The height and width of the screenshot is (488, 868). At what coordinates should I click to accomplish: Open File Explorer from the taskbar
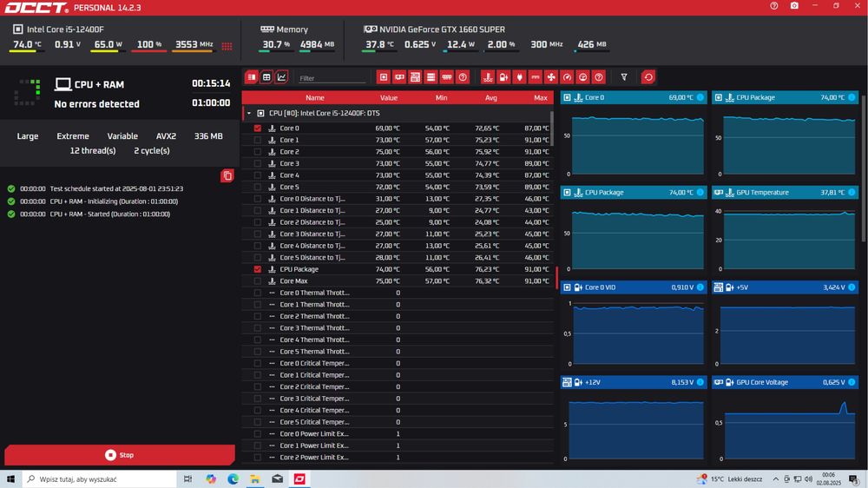point(255,479)
